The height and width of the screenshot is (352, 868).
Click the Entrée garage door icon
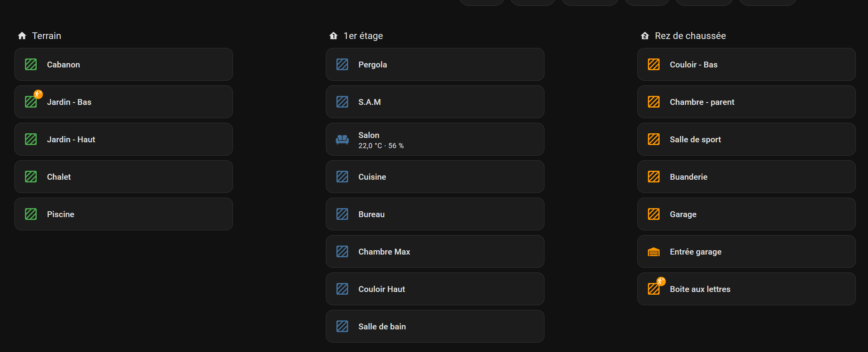point(654,252)
